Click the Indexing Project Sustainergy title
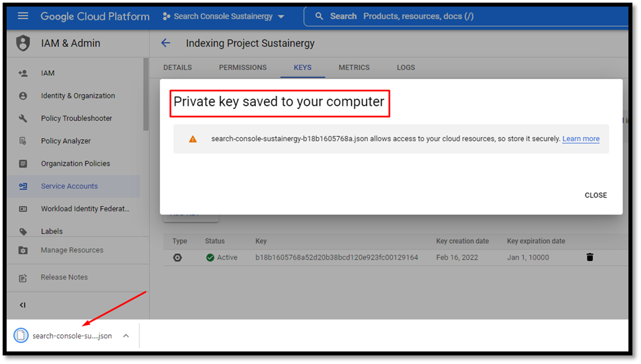The image size is (641, 364). click(250, 43)
